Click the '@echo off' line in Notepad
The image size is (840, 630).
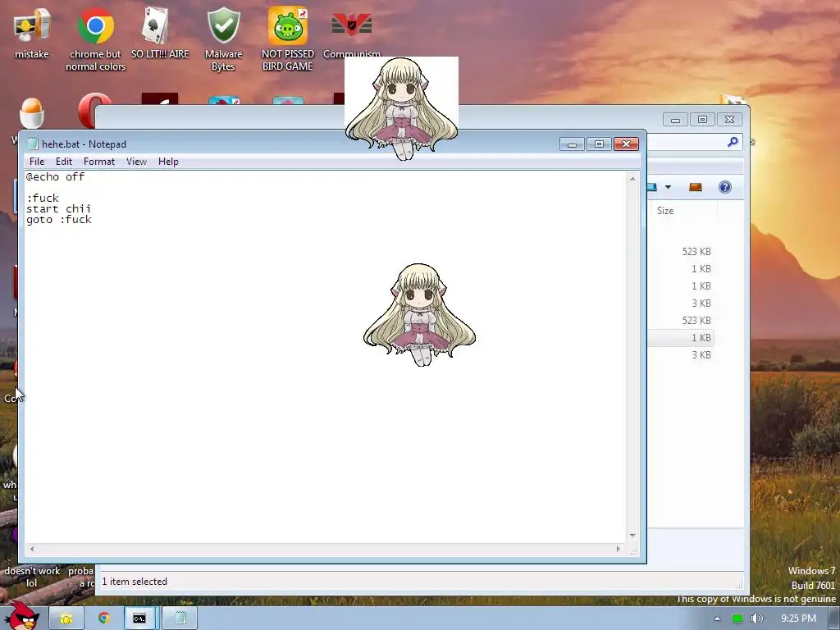point(55,177)
